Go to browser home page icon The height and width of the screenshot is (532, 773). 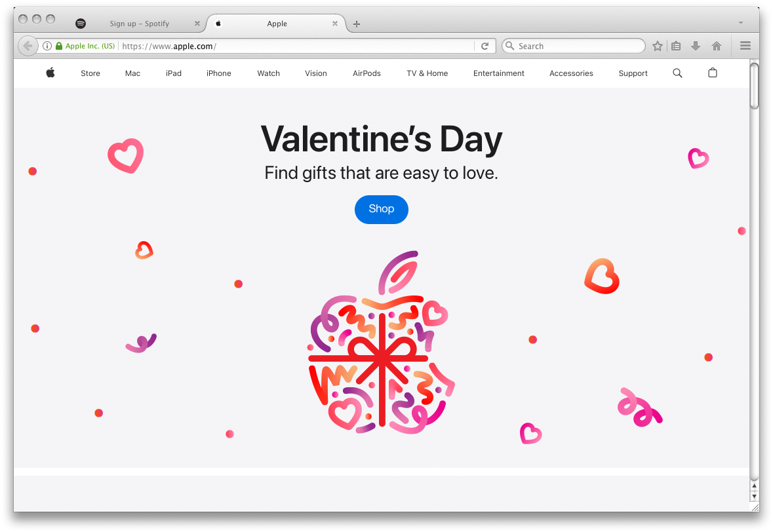click(x=717, y=46)
